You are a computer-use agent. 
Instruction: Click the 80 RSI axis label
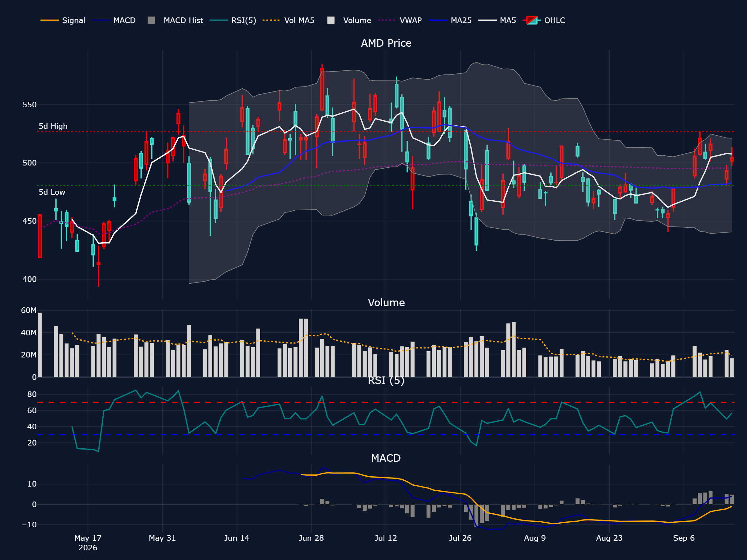[x=32, y=394]
